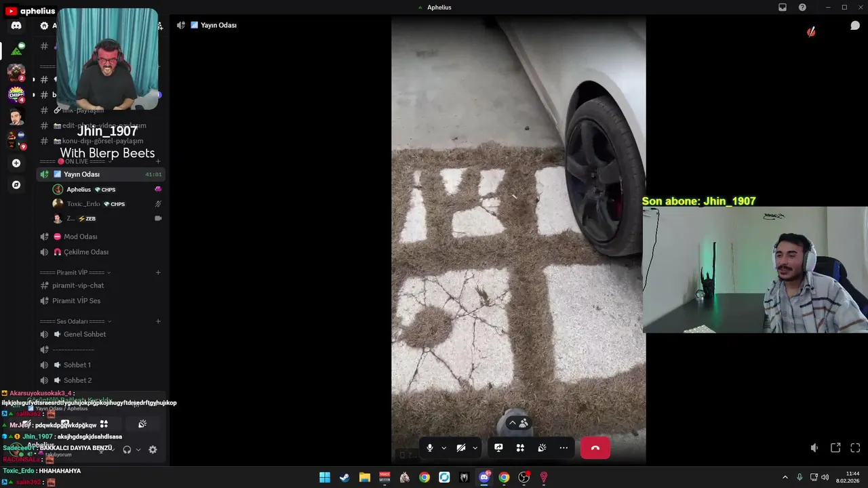
Task: Mute microphone in call controls
Action: pyautogui.click(x=429, y=448)
